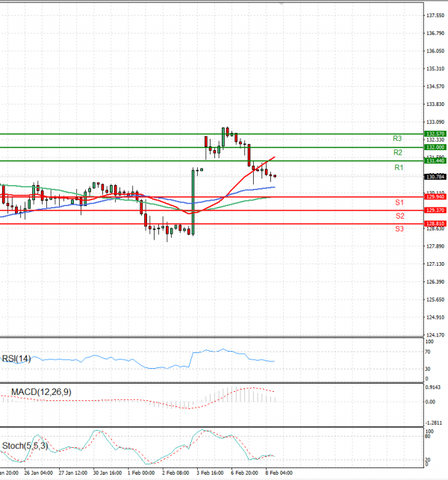The height and width of the screenshot is (480, 448).
Task: Click the tall green breakout candle
Action: pyautogui.click(x=193, y=202)
